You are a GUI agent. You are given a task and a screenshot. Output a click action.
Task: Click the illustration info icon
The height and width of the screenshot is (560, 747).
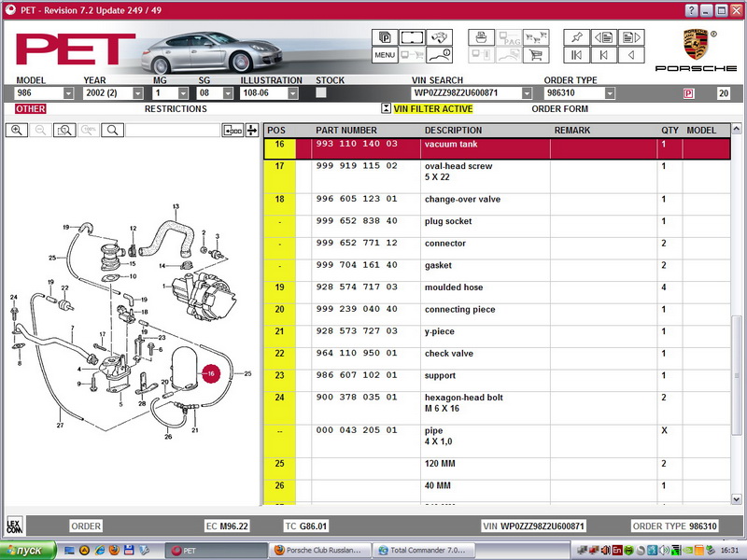[439, 55]
